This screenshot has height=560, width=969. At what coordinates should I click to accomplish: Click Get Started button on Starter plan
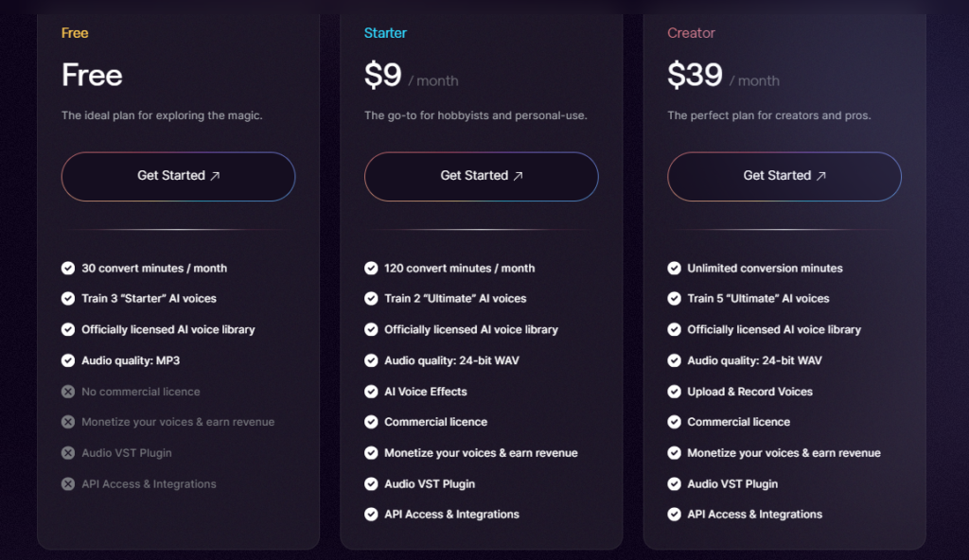point(481,176)
